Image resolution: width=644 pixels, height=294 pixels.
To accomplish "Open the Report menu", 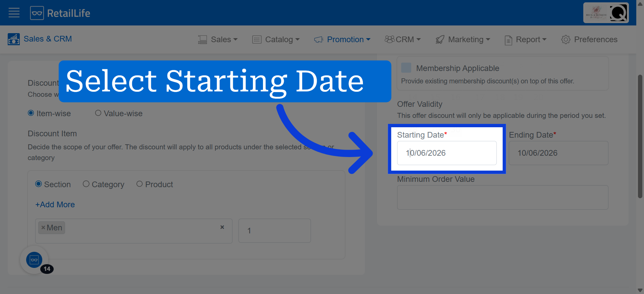I will click(526, 40).
